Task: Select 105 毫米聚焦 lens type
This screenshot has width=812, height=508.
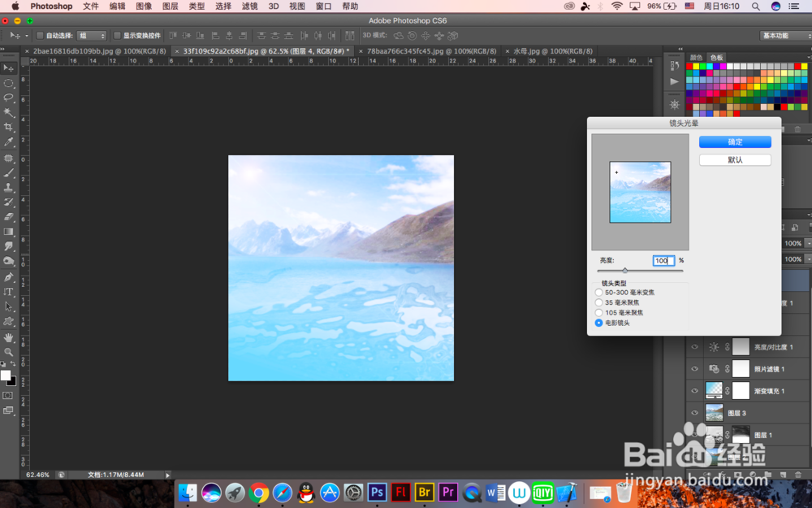Action: 598,313
